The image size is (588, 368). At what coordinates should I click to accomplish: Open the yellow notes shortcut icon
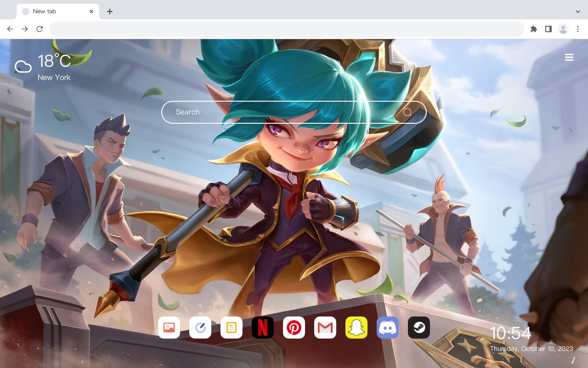pyautogui.click(x=232, y=328)
